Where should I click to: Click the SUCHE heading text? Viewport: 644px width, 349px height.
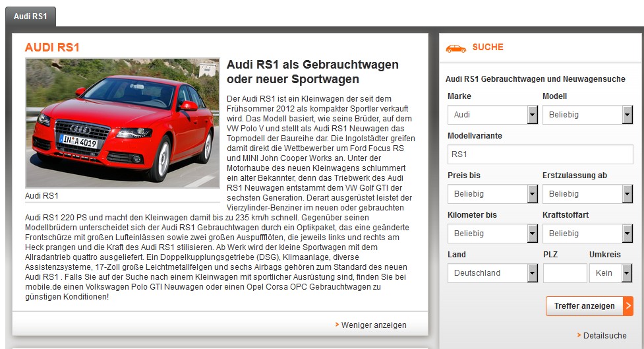coord(487,48)
